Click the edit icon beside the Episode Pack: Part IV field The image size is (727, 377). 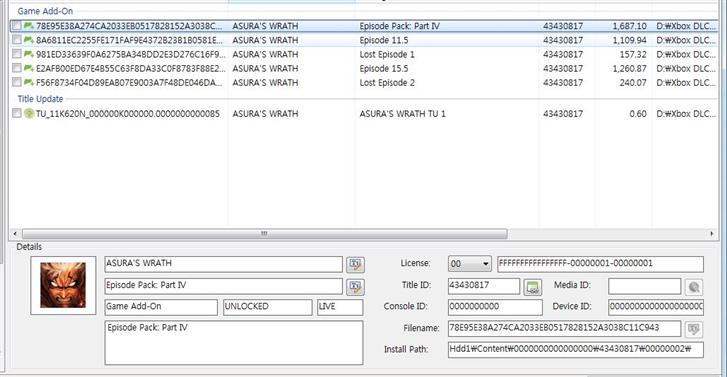355,287
